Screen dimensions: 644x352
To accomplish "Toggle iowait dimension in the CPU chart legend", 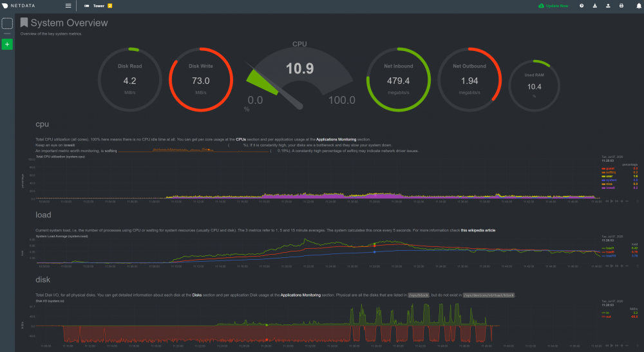I will coord(609,188).
